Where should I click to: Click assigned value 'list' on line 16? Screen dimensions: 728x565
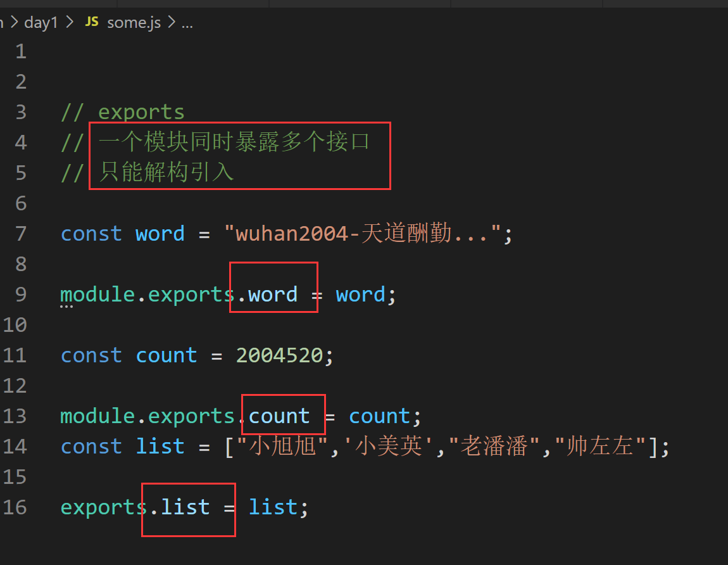pyautogui.click(x=273, y=507)
